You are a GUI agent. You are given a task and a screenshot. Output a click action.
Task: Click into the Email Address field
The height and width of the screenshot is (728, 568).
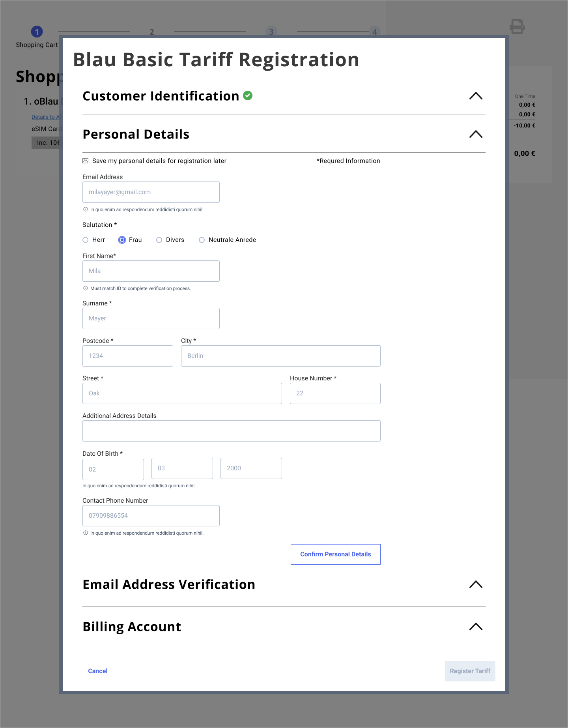(x=151, y=192)
